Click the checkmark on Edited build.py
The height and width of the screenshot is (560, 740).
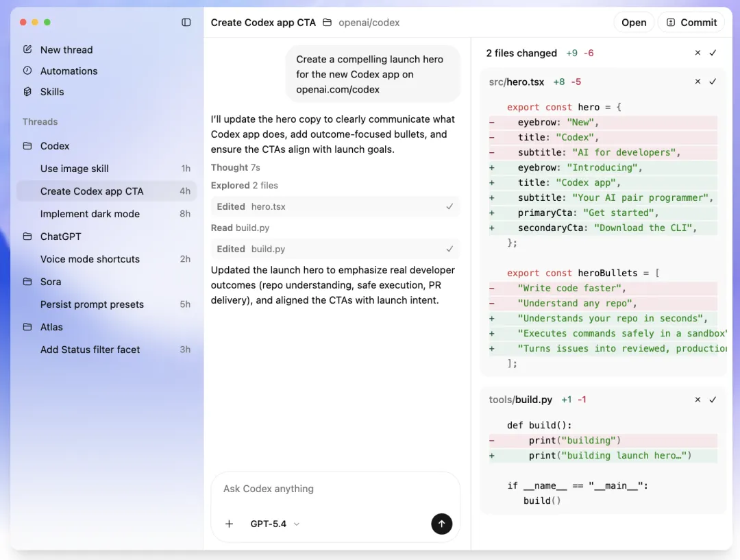click(x=449, y=249)
